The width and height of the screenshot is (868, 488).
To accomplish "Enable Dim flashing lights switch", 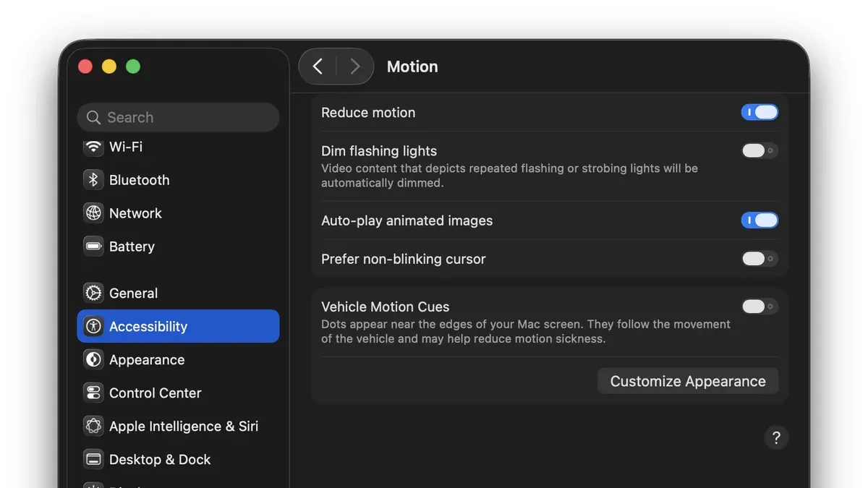I will pos(759,150).
